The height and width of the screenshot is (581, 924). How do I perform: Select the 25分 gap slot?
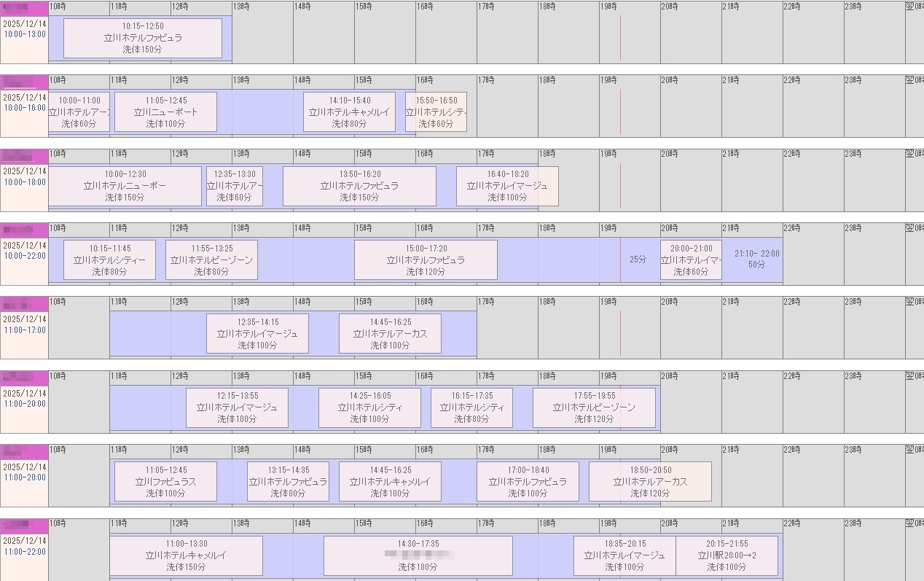(638, 260)
